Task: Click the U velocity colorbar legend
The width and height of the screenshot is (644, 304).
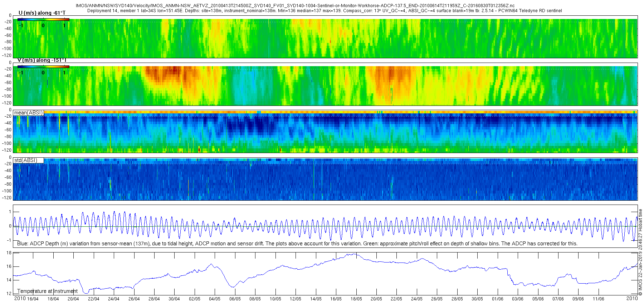Action: 43,19
